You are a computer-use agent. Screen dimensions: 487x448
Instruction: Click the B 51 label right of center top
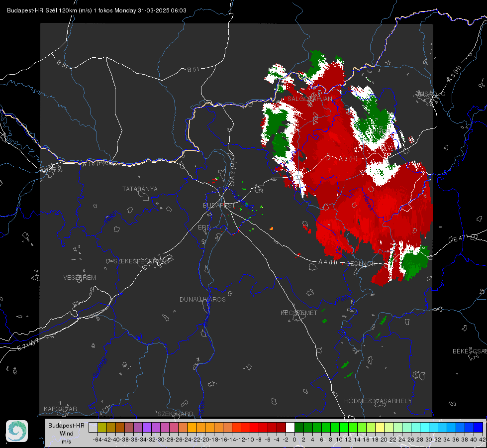click(193, 70)
